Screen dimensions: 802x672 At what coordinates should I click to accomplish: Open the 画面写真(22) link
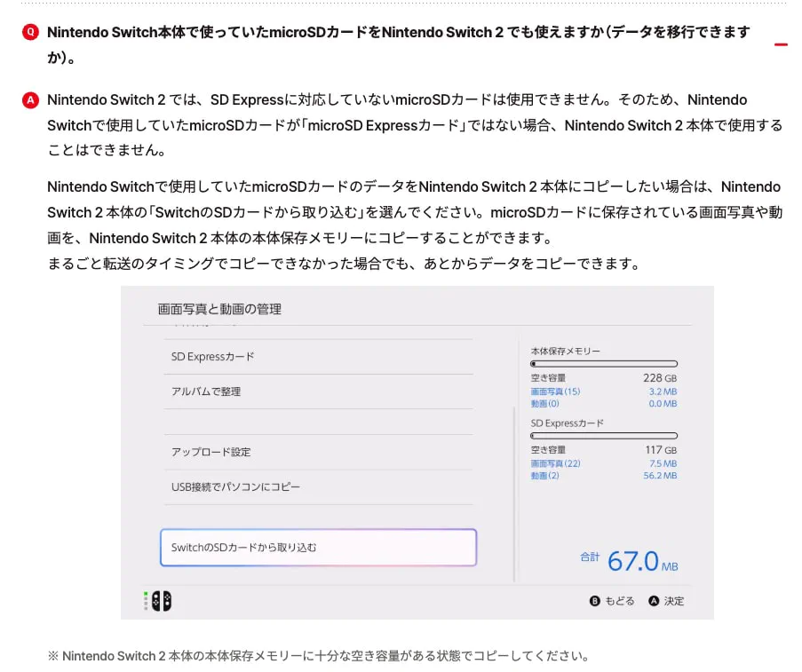pos(554,462)
